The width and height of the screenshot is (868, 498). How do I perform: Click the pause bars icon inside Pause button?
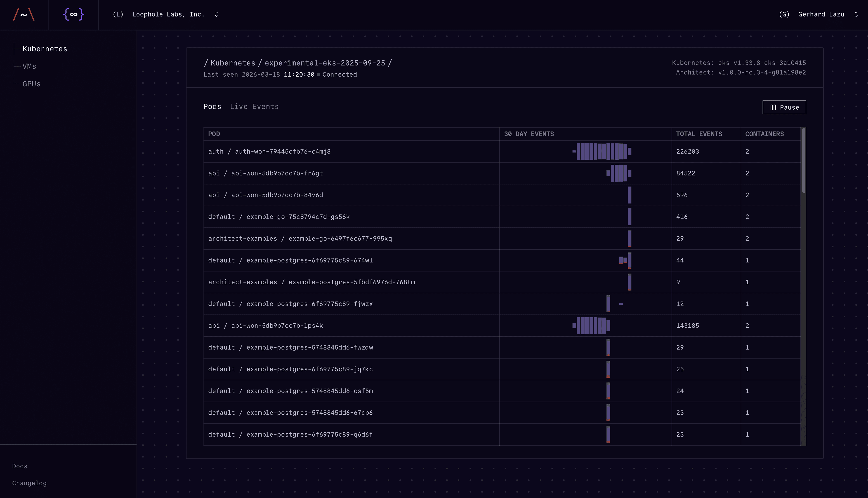click(x=774, y=107)
